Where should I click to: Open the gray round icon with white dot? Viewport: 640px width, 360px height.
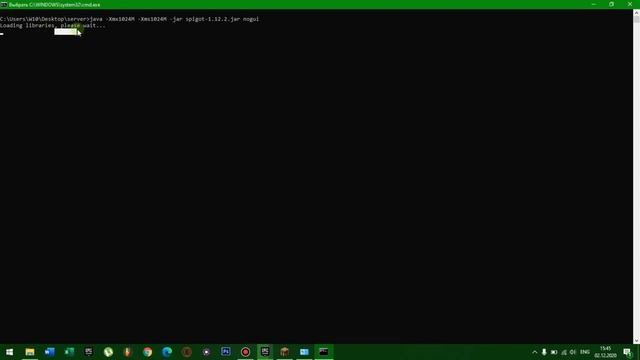point(206,352)
